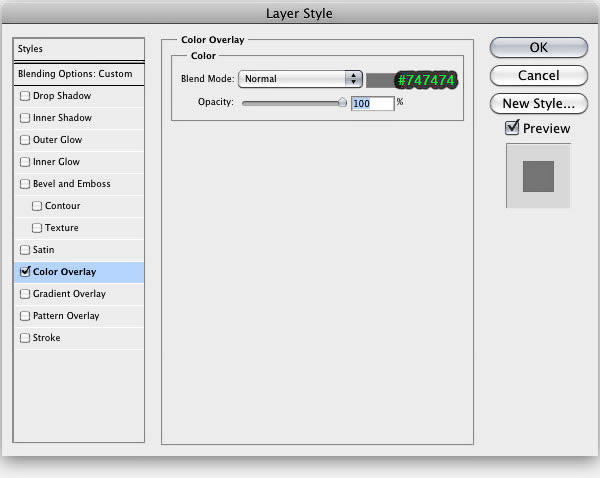
Task: Select the Stroke style row
Action: pos(79,338)
